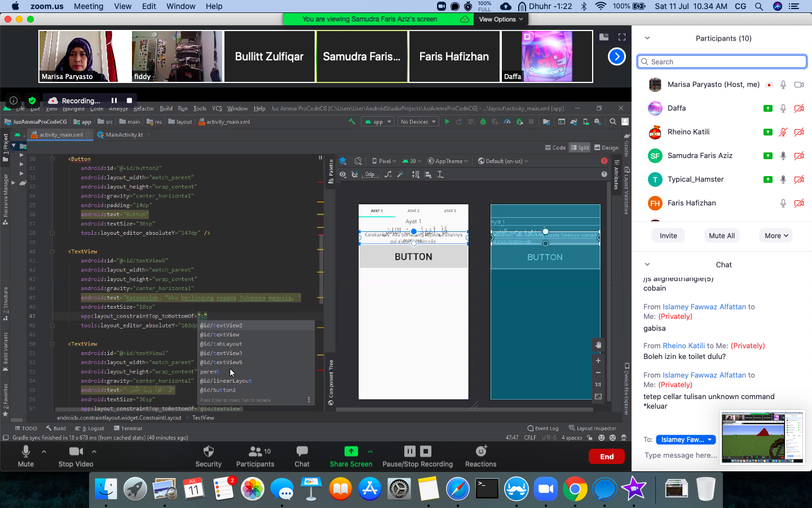
Task: Open View Options dropdown in Zoom
Action: [x=501, y=19]
